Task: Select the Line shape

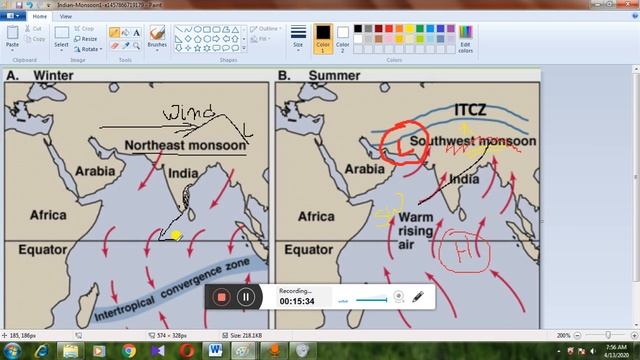Action: [x=179, y=29]
